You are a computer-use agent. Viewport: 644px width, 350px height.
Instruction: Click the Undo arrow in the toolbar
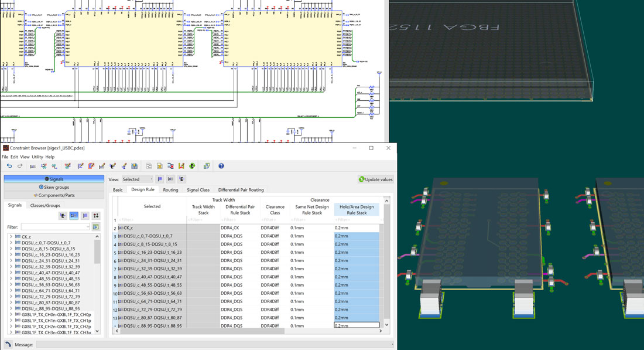click(9, 166)
